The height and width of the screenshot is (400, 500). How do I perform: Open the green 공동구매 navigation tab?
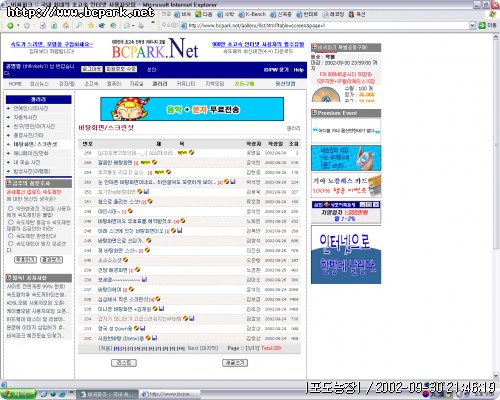pos(244,84)
